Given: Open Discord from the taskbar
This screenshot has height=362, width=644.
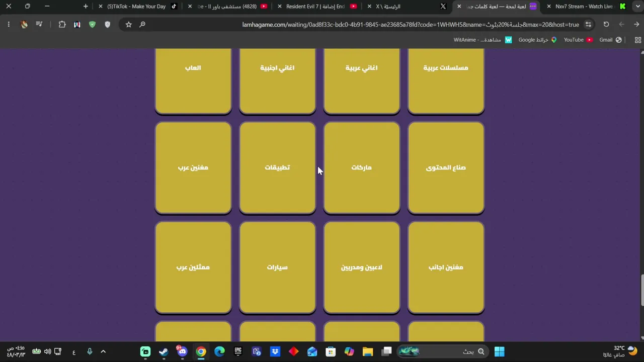Looking at the screenshot, I should click(x=182, y=351).
